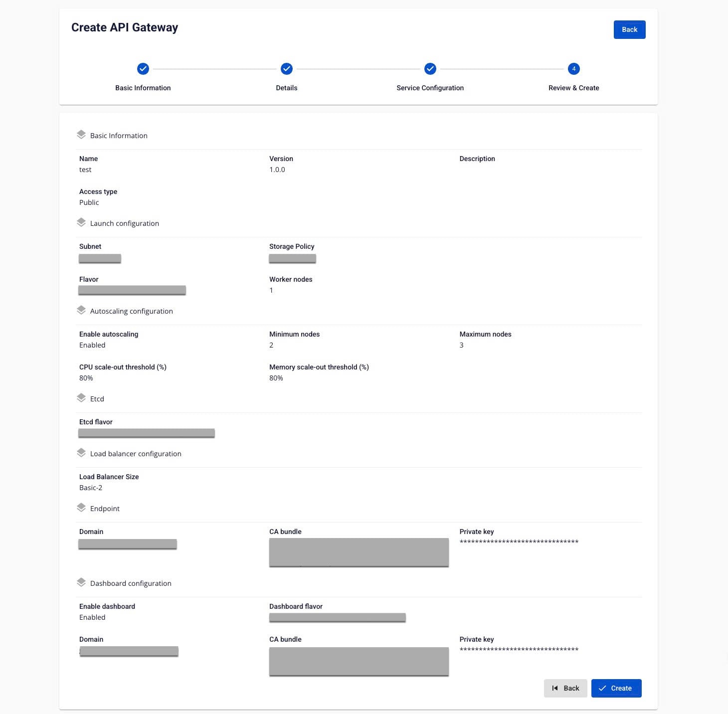Click the Review & Create step label
Screen dimensions: 728x714
pos(574,88)
